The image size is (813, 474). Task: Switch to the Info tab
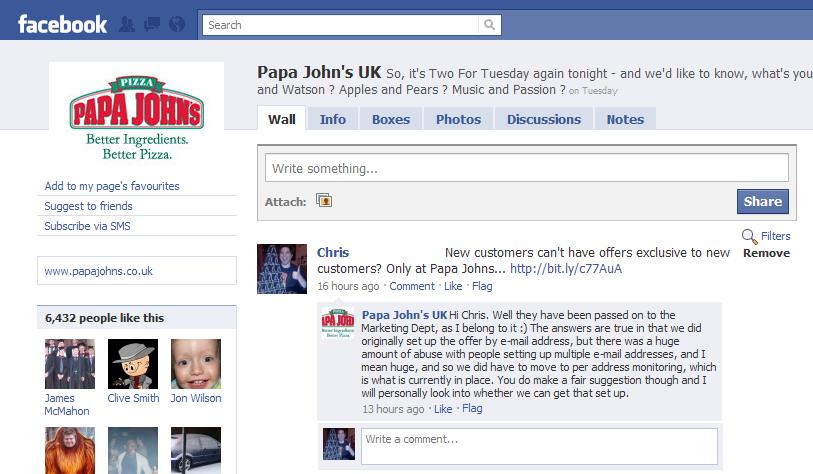332,119
